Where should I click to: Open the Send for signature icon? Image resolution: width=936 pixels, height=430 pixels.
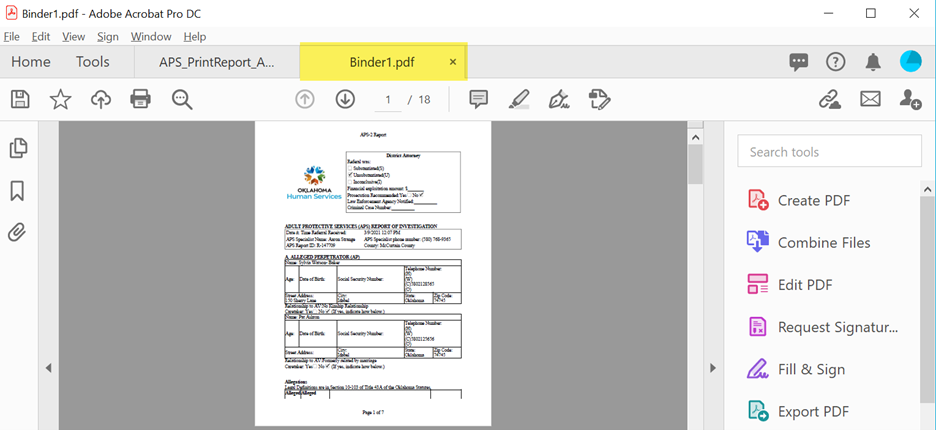tap(599, 99)
